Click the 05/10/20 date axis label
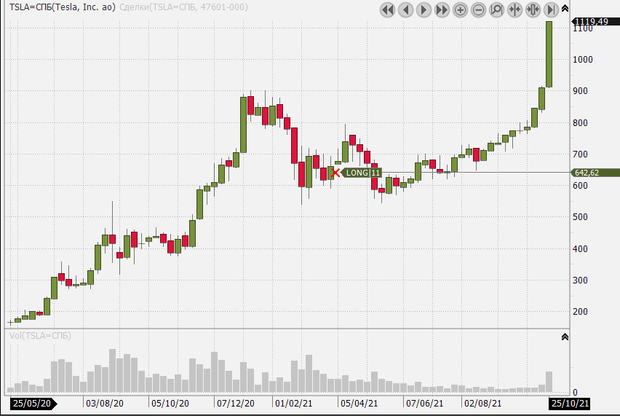Image resolution: width=620 pixels, height=416 pixels. click(170, 404)
